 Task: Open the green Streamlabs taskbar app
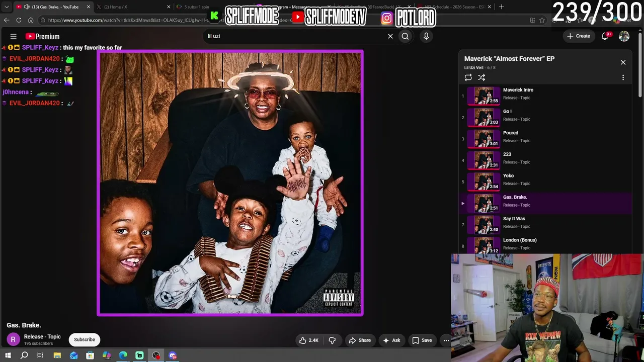pyautogui.click(x=139, y=355)
